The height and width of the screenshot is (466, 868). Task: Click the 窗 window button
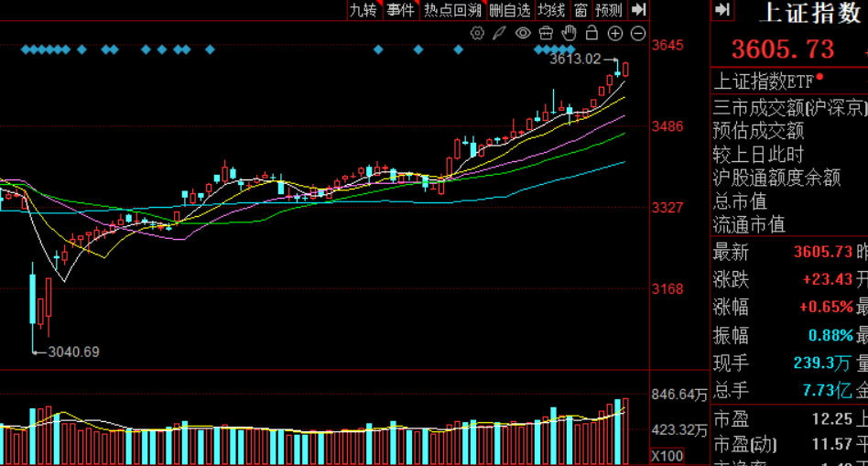pyautogui.click(x=580, y=10)
